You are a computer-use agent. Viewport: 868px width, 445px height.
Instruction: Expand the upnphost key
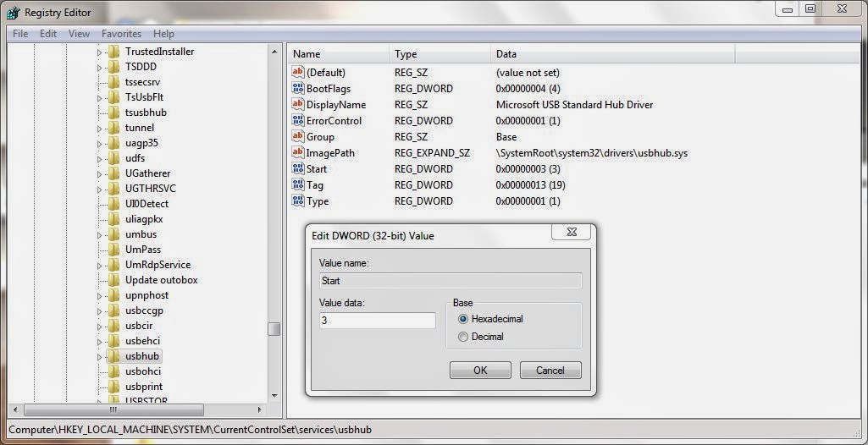100,296
